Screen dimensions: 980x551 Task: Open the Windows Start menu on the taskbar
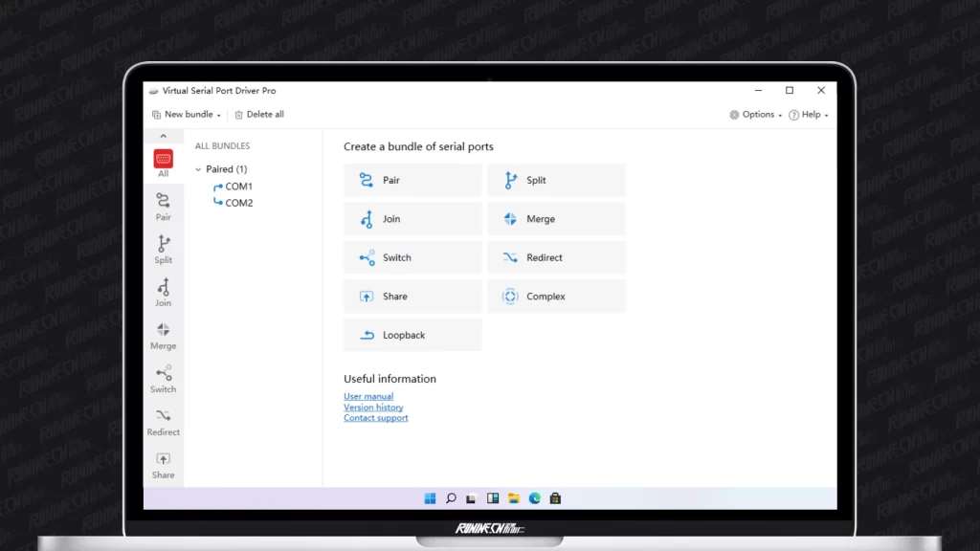pos(430,498)
